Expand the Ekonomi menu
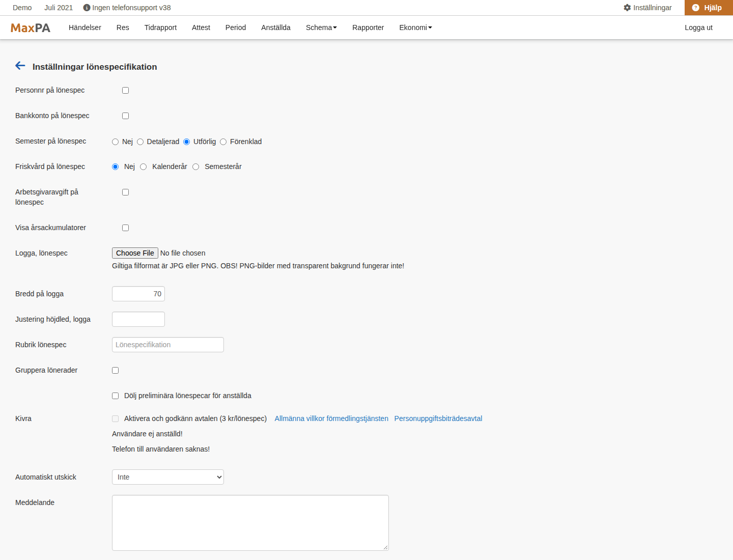Image resolution: width=733 pixels, height=560 pixels. pos(415,27)
